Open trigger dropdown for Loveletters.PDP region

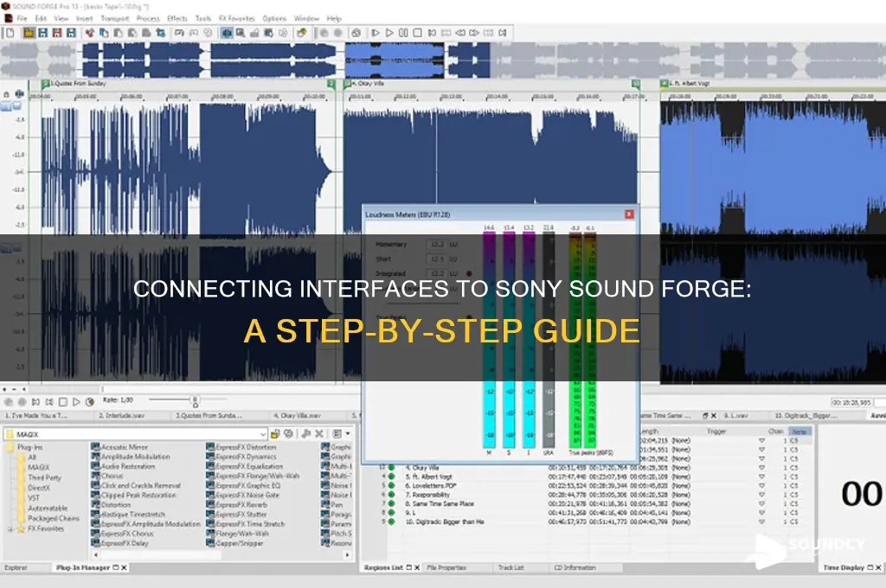(x=761, y=486)
